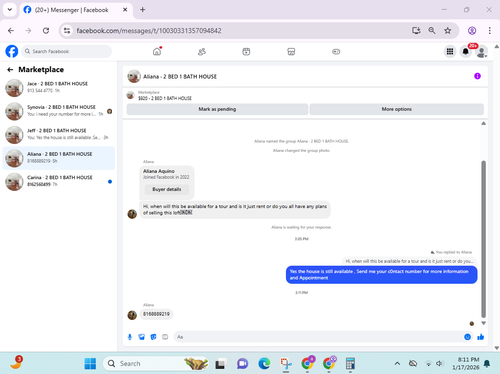The width and height of the screenshot is (500, 374).
Task: Open the zoom magnifier icon in address bar
Action: tap(432, 31)
